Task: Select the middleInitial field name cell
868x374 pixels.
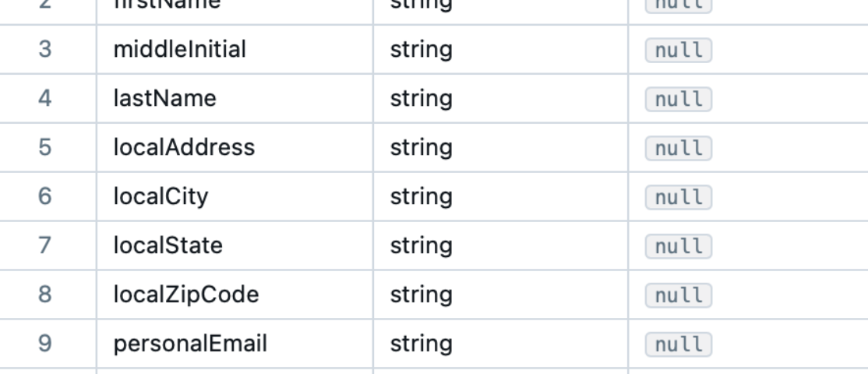Action: 235,49
